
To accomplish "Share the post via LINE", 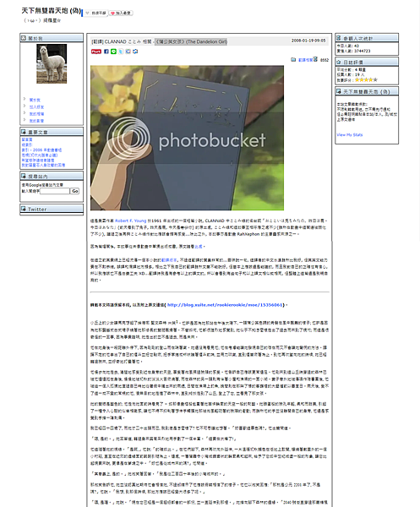I will 113,52.
